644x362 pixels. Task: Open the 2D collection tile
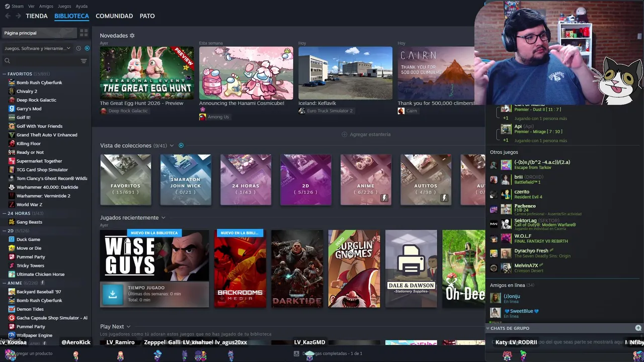click(306, 180)
